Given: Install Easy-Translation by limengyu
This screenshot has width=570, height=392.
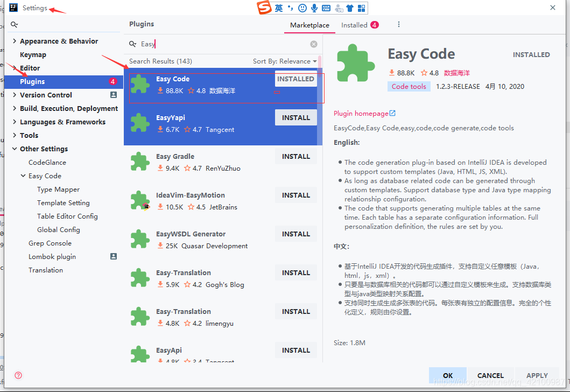Looking at the screenshot, I should point(296,312).
